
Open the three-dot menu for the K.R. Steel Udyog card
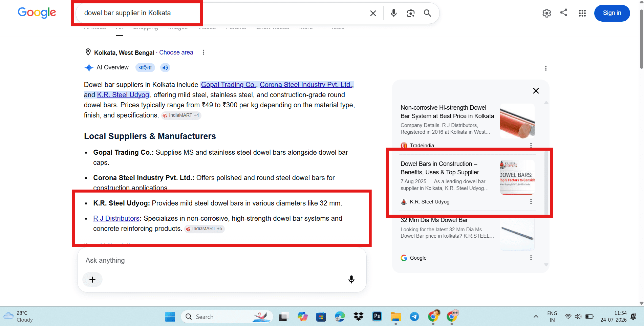pos(531,202)
